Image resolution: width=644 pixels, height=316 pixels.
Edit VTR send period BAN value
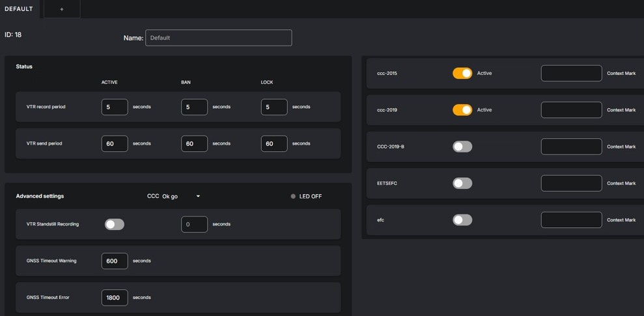click(194, 144)
